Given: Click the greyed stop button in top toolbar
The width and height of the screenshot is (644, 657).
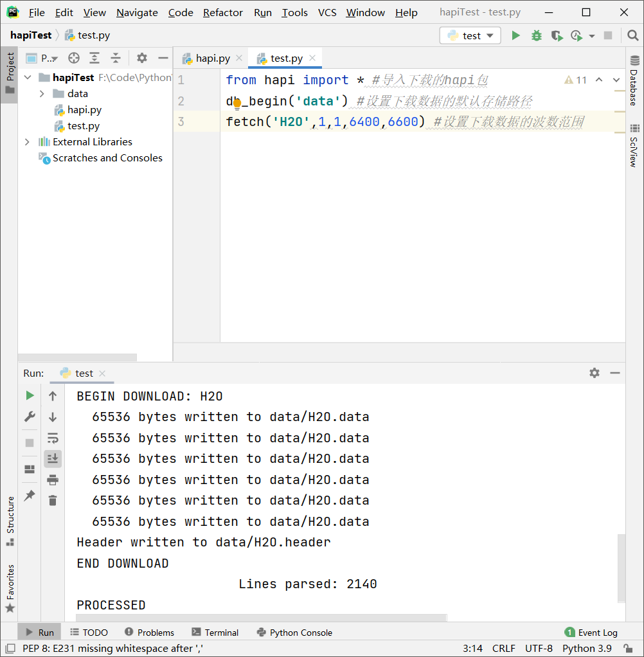Looking at the screenshot, I should point(608,35).
